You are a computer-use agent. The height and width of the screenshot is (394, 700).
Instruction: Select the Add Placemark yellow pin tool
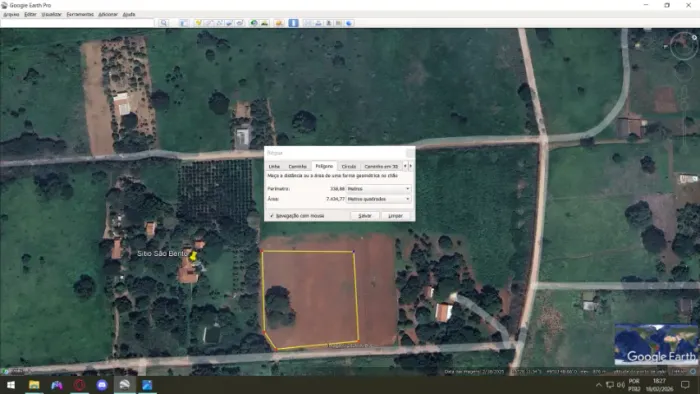(x=198, y=23)
